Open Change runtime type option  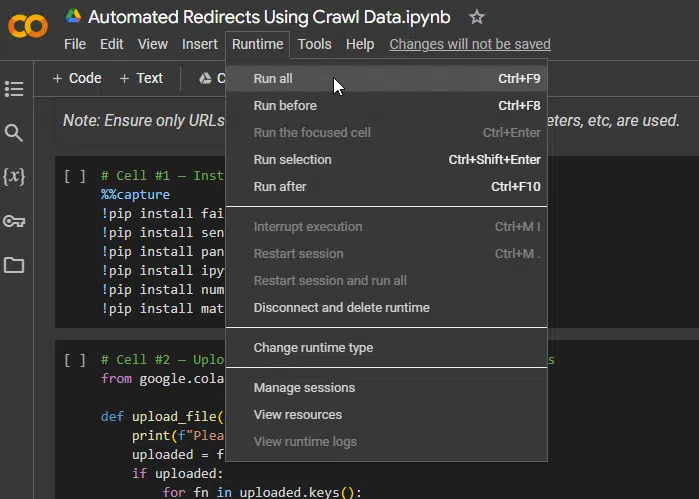(x=313, y=347)
